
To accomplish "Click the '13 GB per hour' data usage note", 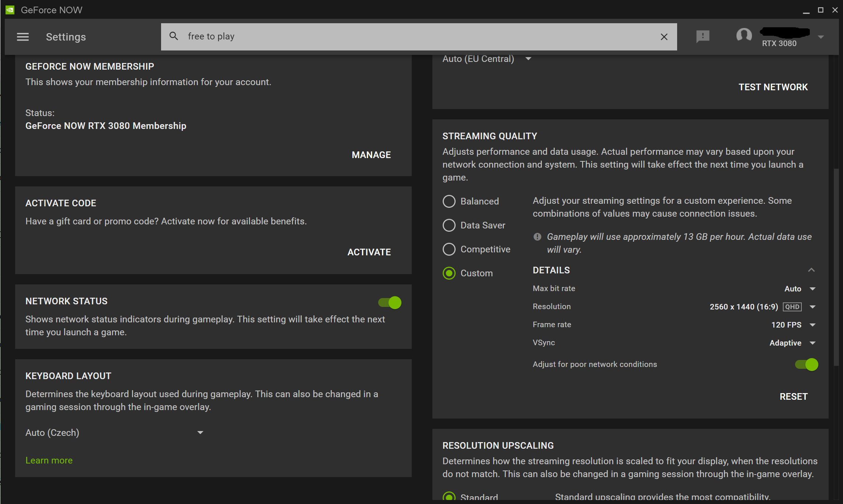I will 679,243.
